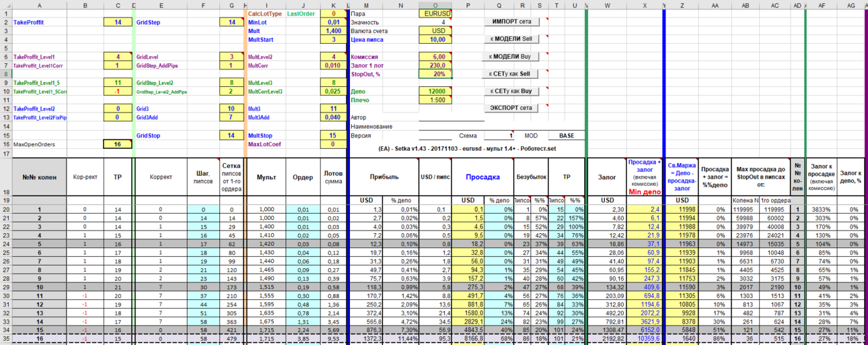
Task: Click the ЭКСПОРТ сета button
Action: (x=511, y=108)
